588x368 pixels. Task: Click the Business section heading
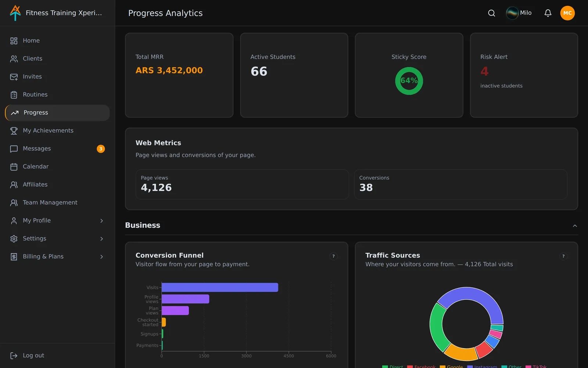(143, 225)
